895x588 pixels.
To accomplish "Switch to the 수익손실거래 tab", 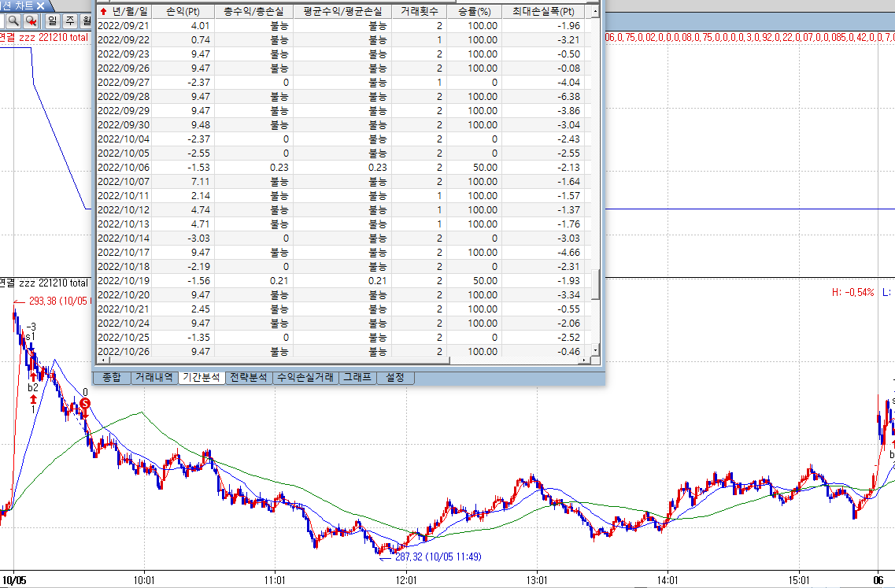I will (x=305, y=378).
